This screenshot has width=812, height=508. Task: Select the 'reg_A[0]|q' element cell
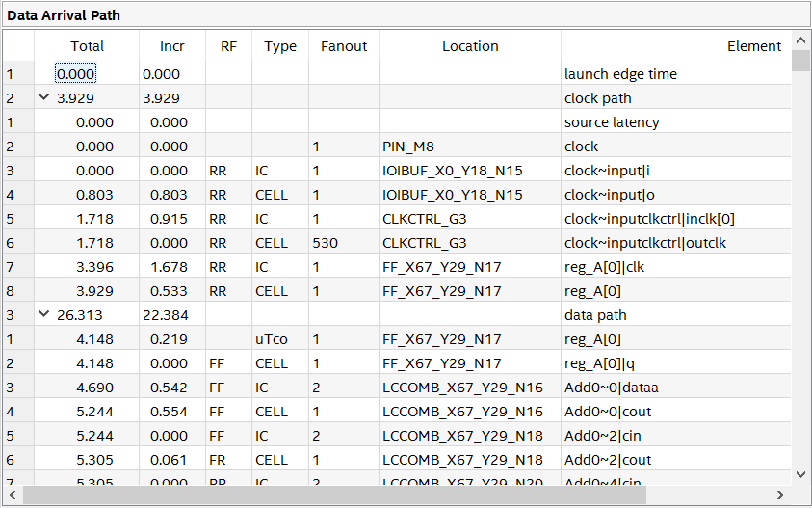[x=676, y=363]
